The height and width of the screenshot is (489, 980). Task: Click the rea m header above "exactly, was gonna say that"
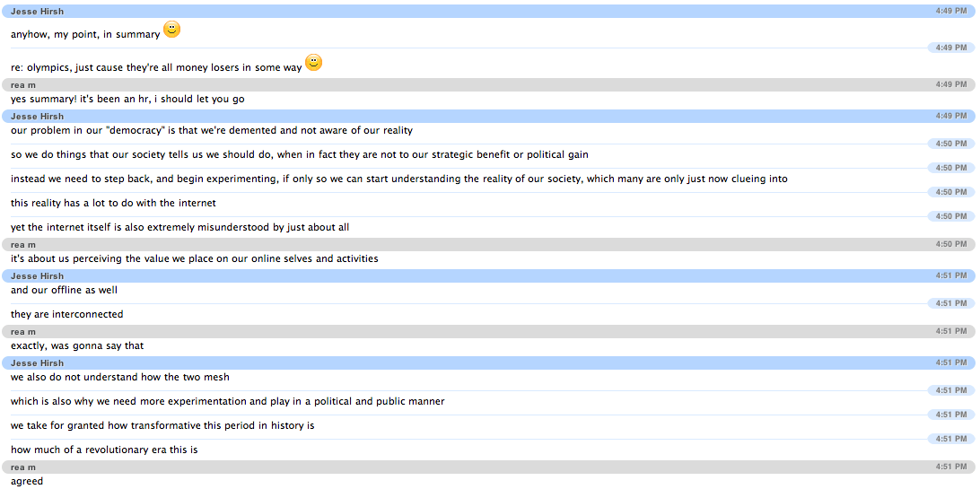23,332
